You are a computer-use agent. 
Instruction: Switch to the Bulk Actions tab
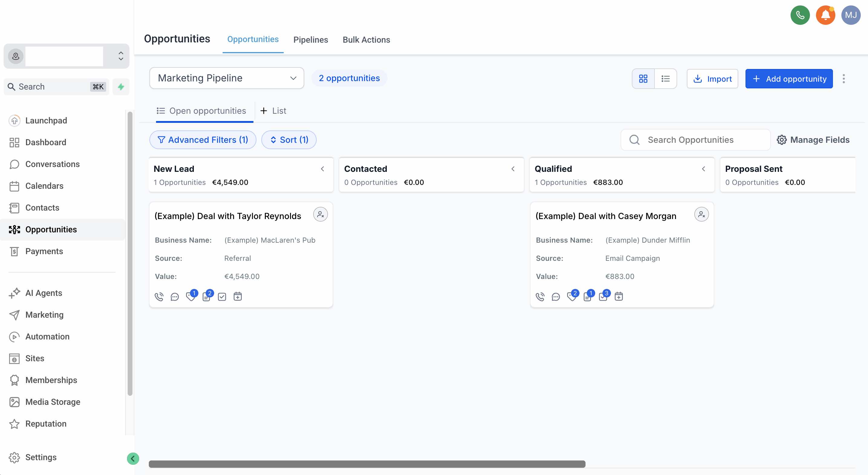pyautogui.click(x=366, y=40)
